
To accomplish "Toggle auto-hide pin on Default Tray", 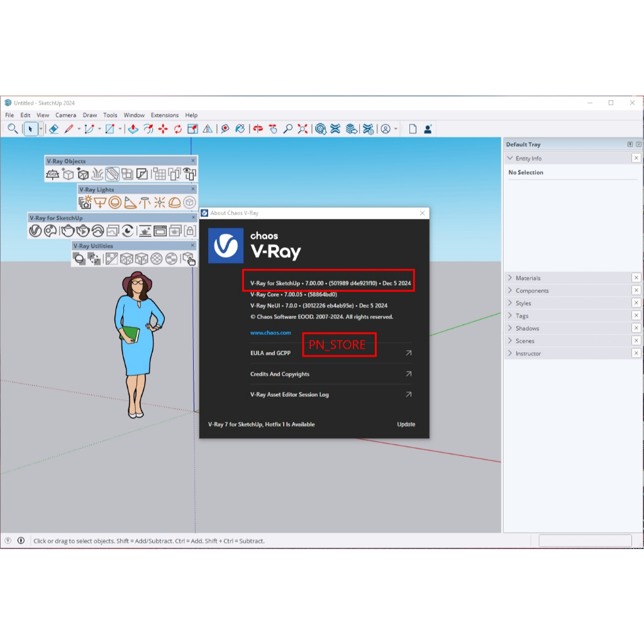I will tap(630, 145).
